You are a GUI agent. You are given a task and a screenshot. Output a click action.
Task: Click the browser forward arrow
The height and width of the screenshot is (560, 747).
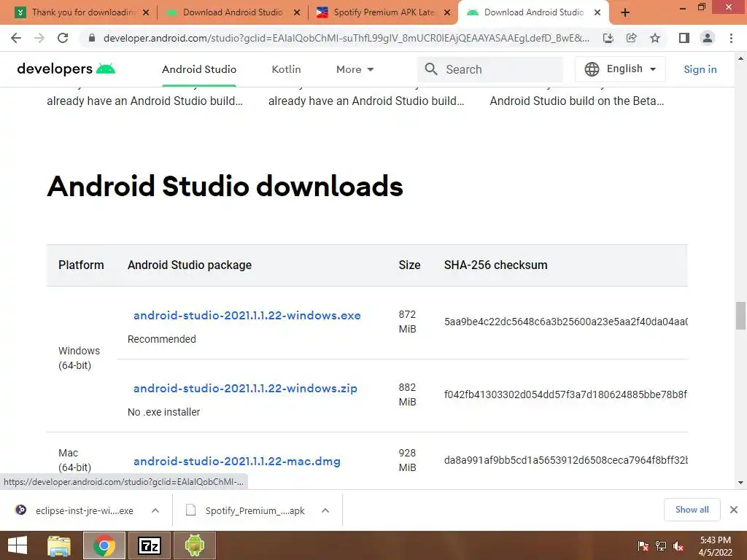pos(39,38)
